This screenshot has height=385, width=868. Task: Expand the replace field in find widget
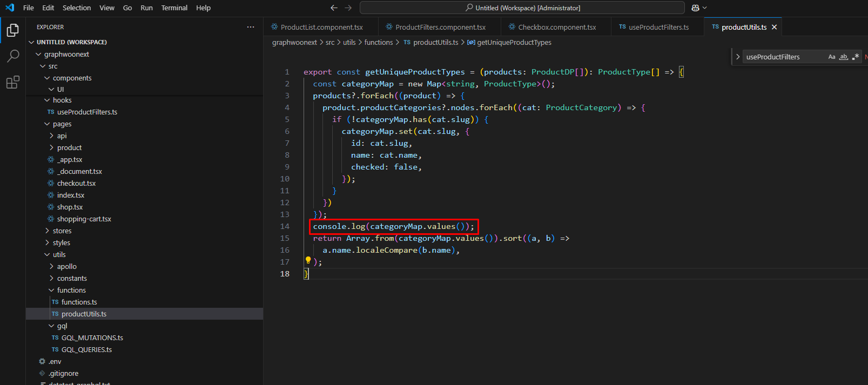(738, 57)
